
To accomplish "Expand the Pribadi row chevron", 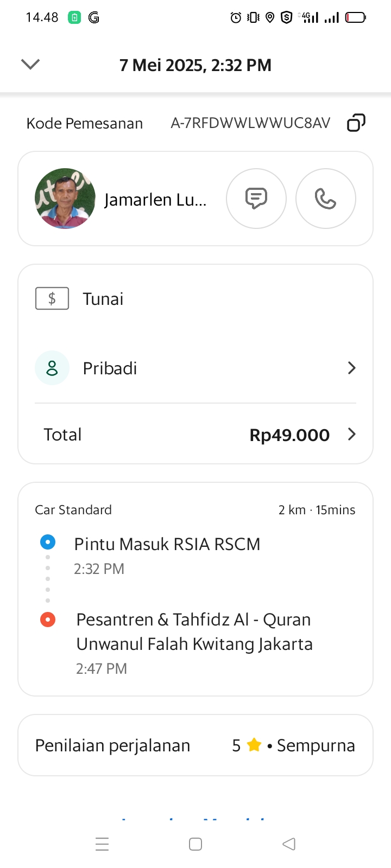I will (351, 368).
